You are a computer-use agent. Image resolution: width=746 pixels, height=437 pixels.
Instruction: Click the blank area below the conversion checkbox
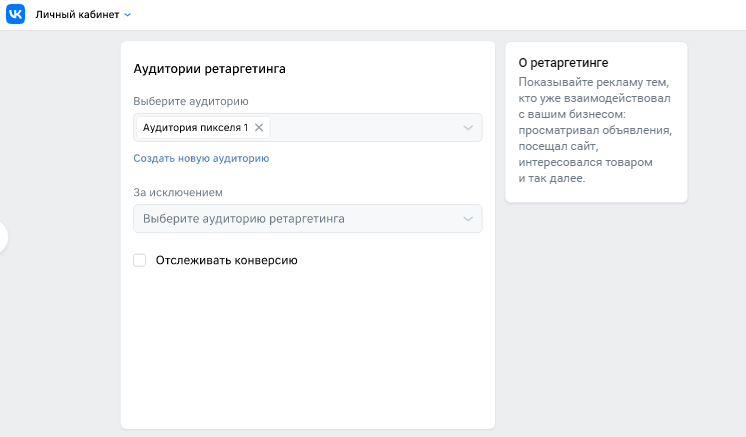pyautogui.click(x=307, y=350)
